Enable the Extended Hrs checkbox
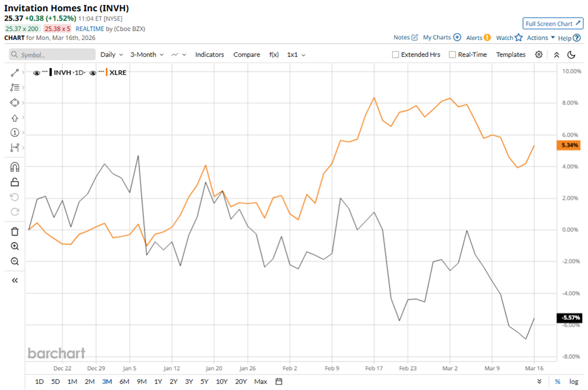The width and height of the screenshot is (588, 390). click(395, 54)
